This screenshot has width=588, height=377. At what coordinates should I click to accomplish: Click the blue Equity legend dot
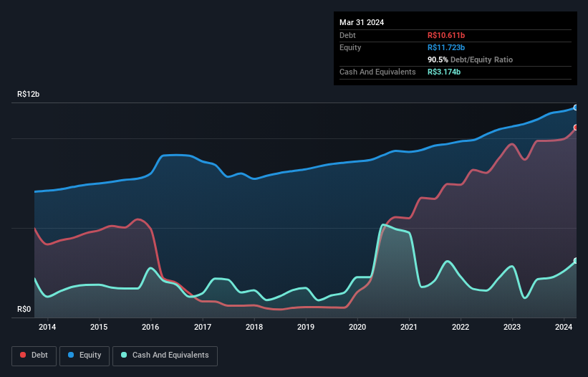[x=71, y=355]
